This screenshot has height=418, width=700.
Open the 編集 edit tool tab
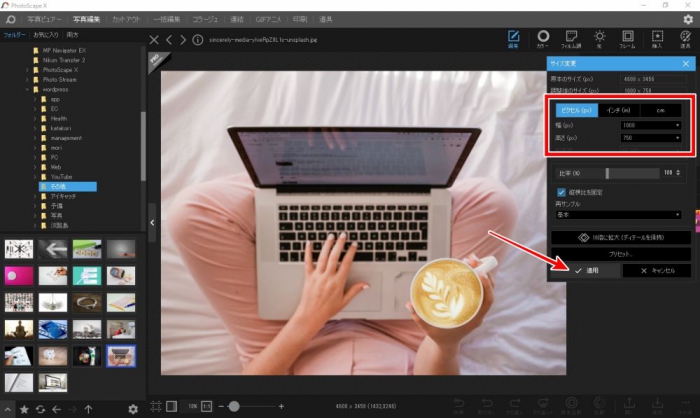(513, 39)
